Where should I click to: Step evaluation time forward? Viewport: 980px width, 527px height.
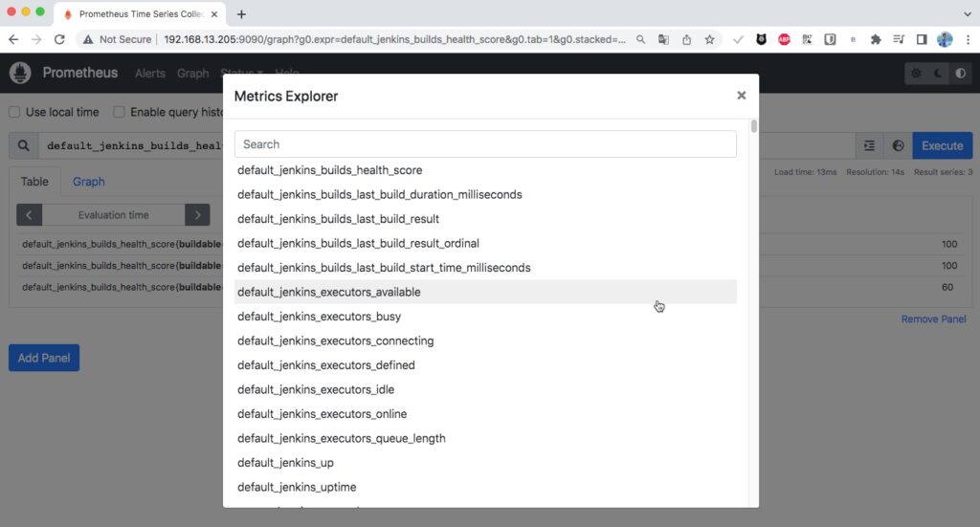click(197, 215)
